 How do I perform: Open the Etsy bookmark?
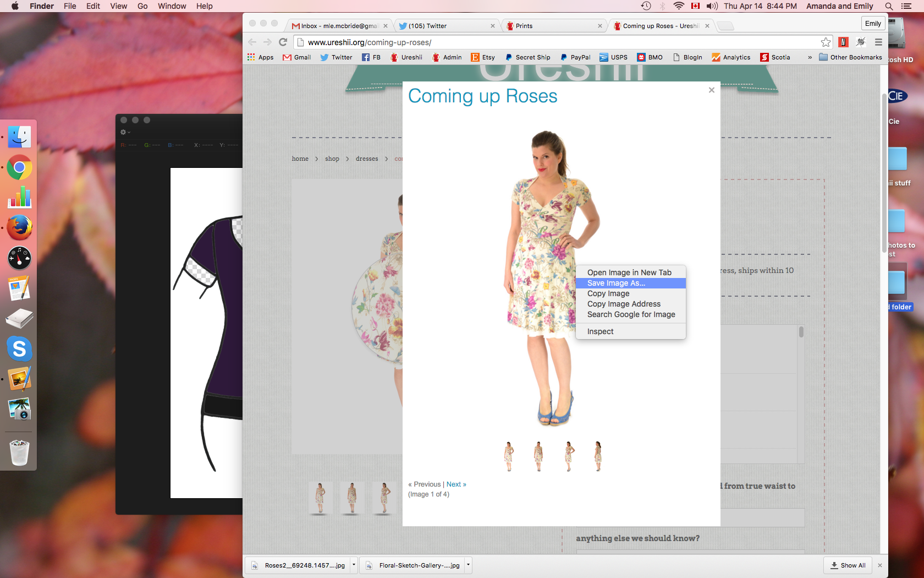(483, 57)
